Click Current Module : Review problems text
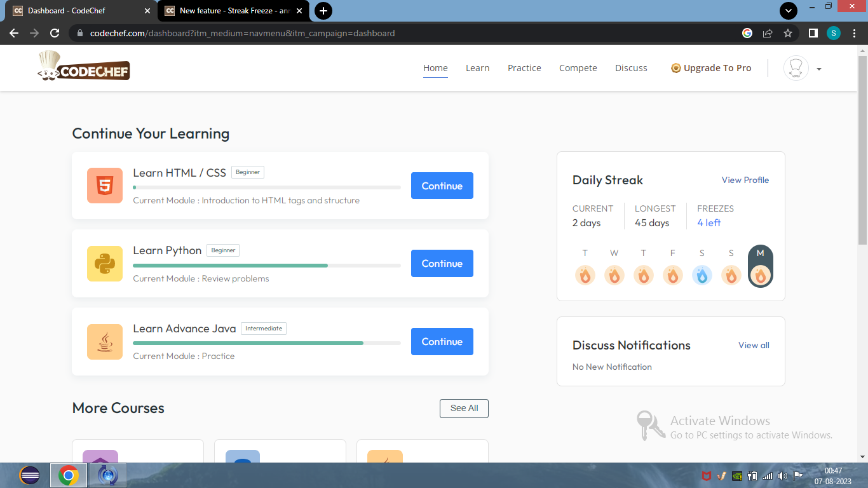The image size is (868, 488). click(201, 278)
